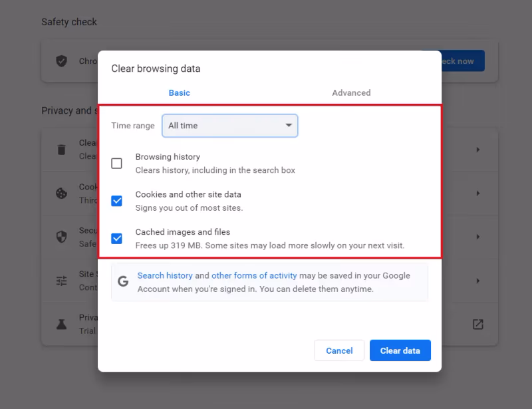Click the Clear data button
Viewport: 532px width, 409px height.
click(400, 350)
